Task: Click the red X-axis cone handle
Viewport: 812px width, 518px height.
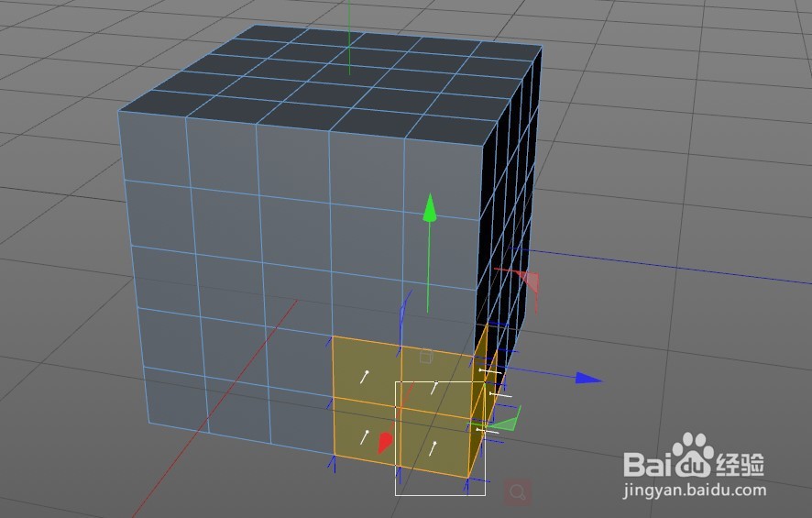Action: click(385, 443)
